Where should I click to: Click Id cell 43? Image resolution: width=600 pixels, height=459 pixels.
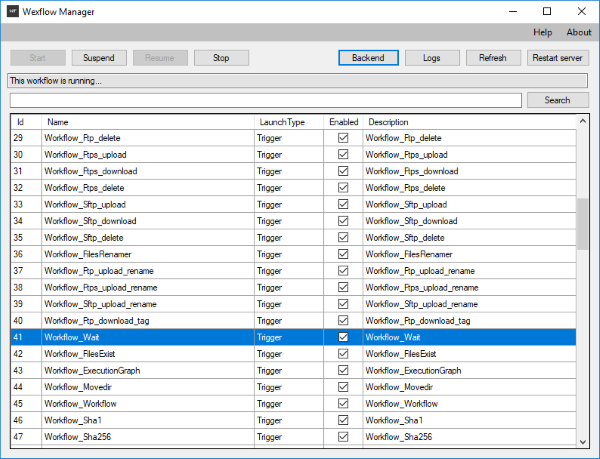pyautogui.click(x=26, y=371)
